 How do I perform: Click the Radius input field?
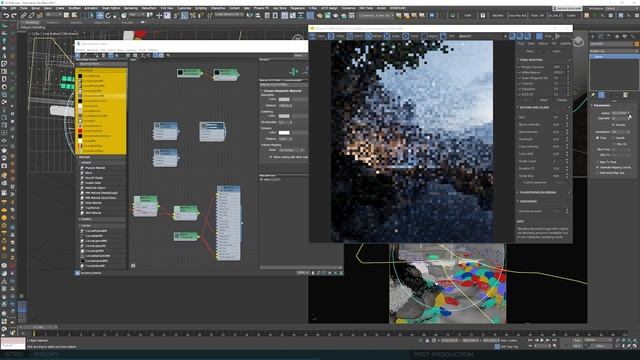(620, 113)
